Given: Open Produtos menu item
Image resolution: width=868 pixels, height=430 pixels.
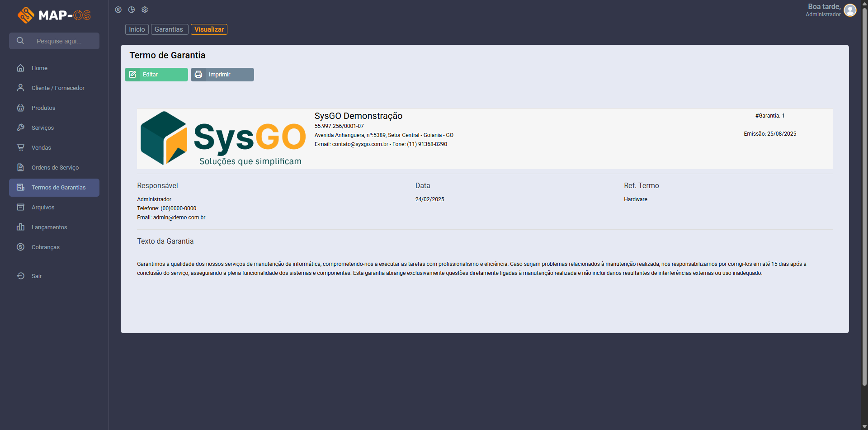Looking at the screenshot, I should pos(54,108).
